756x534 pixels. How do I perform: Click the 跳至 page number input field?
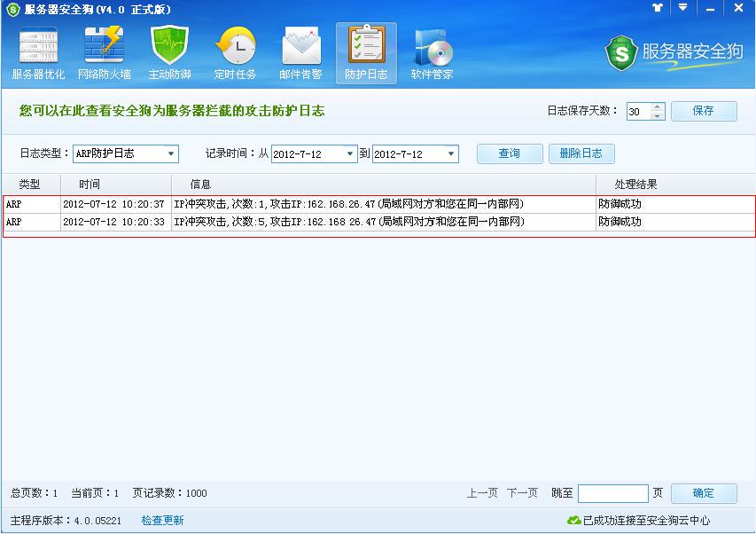tap(612, 493)
